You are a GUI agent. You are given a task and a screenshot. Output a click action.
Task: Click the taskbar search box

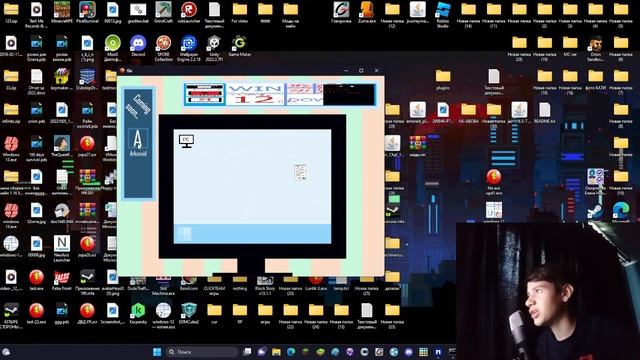(x=202, y=352)
